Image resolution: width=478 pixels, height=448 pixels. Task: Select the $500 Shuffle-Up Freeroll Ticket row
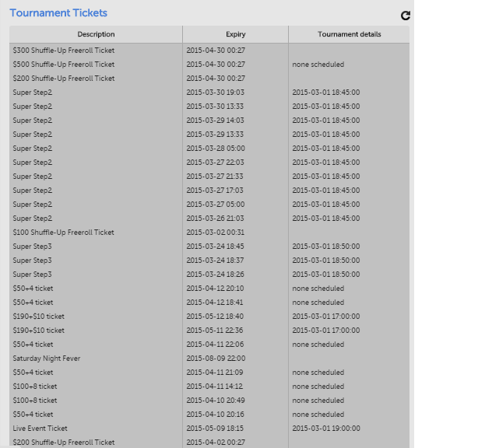point(209,65)
